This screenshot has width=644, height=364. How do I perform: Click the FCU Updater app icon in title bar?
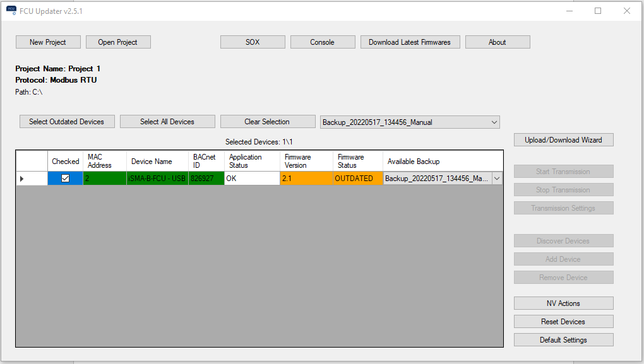[11, 11]
